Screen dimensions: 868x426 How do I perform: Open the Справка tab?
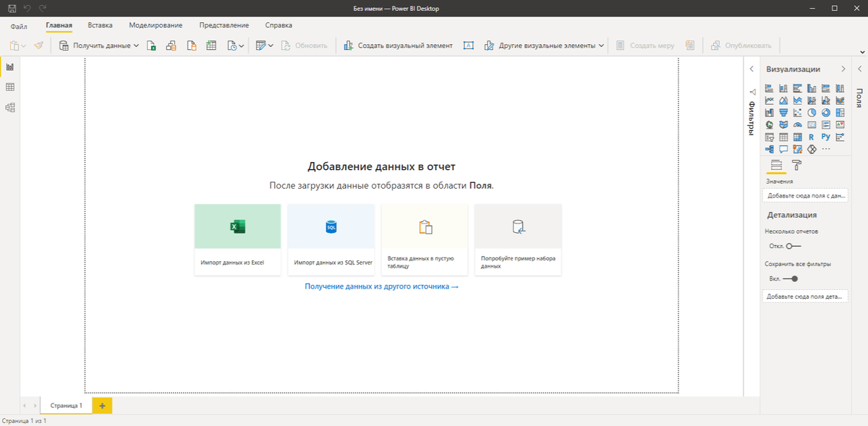pyautogui.click(x=278, y=25)
